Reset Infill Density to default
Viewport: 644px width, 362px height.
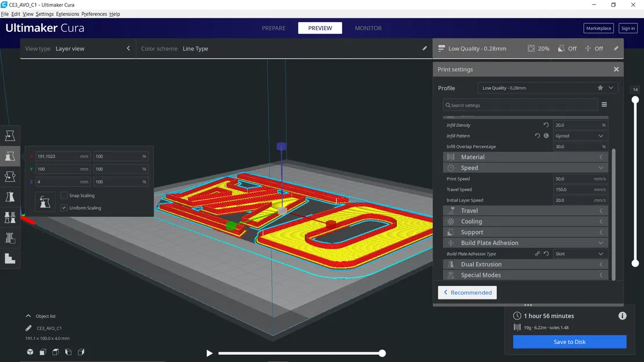pos(546,125)
